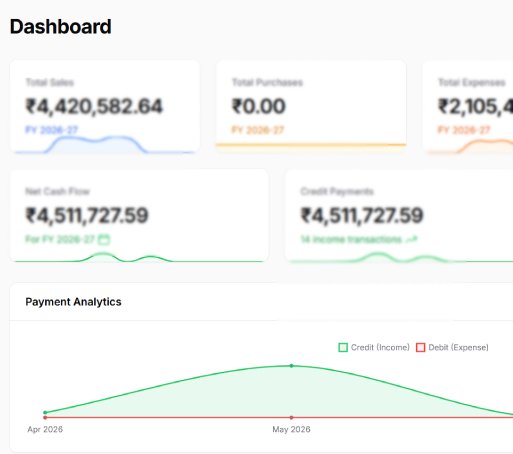The image size is (513, 454).
Task: Click the Payment Analytics heading
Action: [x=73, y=302]
